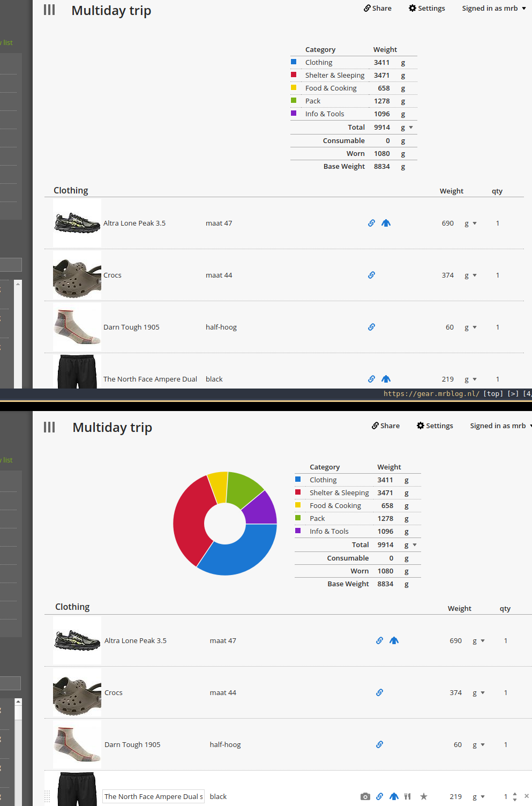Open the list menu icon in lower pane
The height and width of the screenshot is (806, 532).
(49, 427)
